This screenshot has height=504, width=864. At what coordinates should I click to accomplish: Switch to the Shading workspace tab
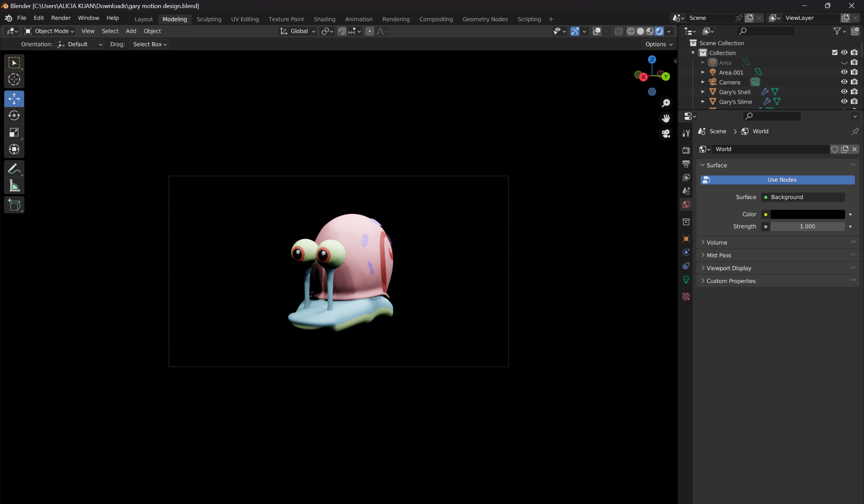324,19
